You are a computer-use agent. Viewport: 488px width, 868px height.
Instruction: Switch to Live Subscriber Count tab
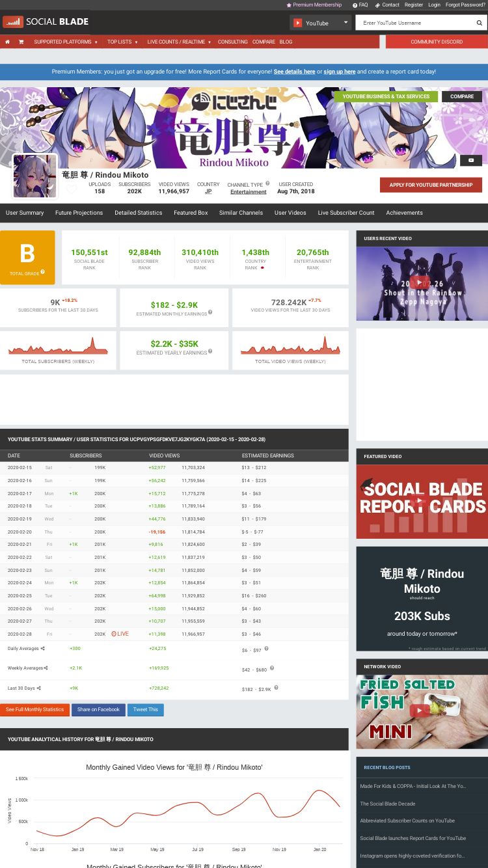click(x=346, y=213)
